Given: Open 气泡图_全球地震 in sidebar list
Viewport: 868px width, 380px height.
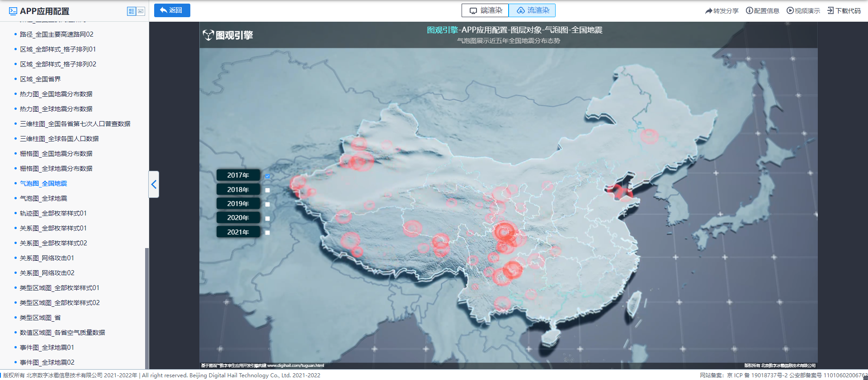Looking at the screenshot, I should coord(43,198).
